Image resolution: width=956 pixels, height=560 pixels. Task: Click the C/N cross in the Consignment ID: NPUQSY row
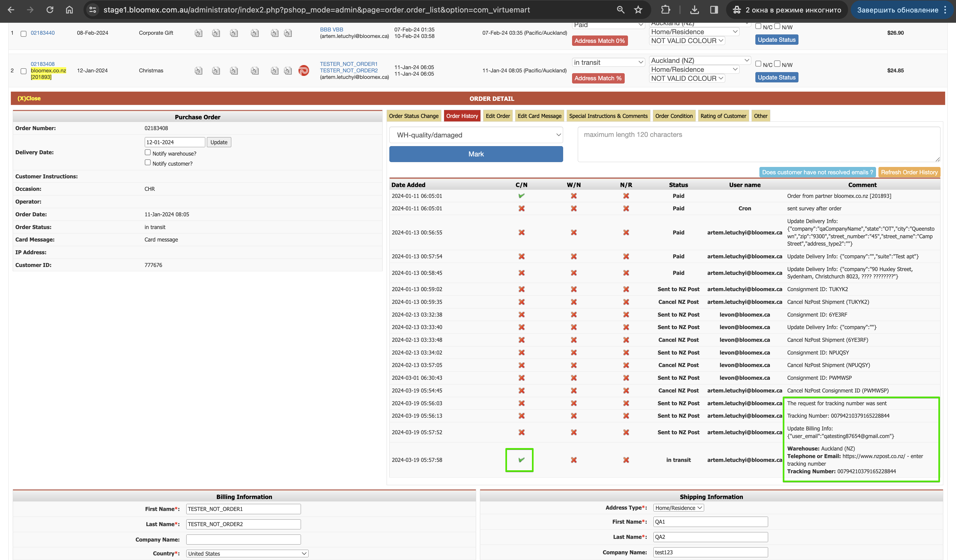(x=521, y=353)
